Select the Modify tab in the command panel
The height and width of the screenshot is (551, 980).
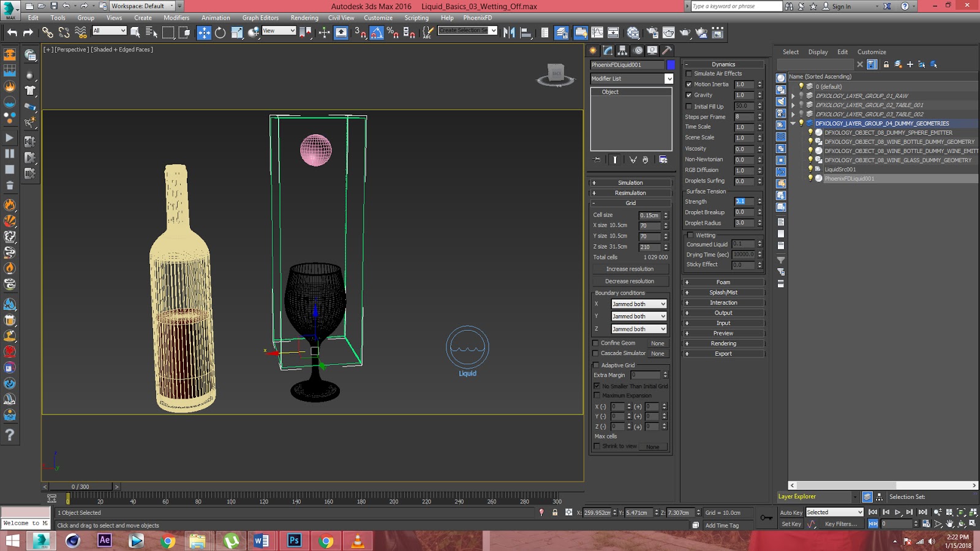tap(608, 53)
